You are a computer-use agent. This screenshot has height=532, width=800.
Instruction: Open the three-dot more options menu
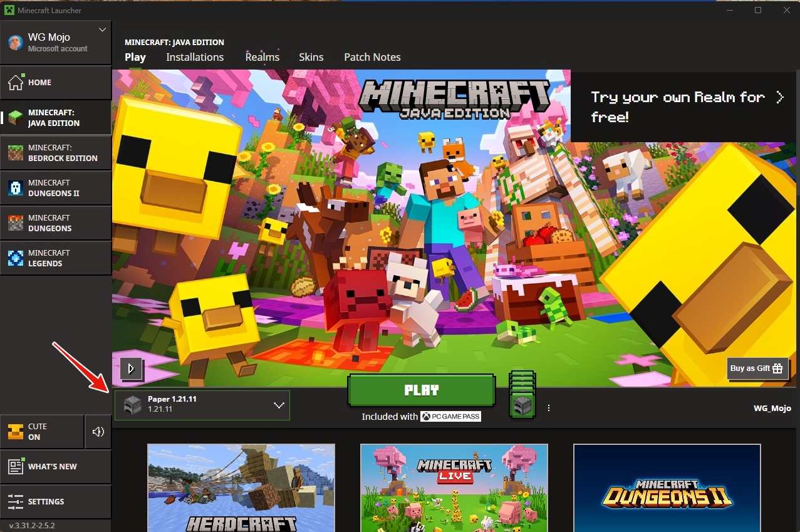[549, 408]
